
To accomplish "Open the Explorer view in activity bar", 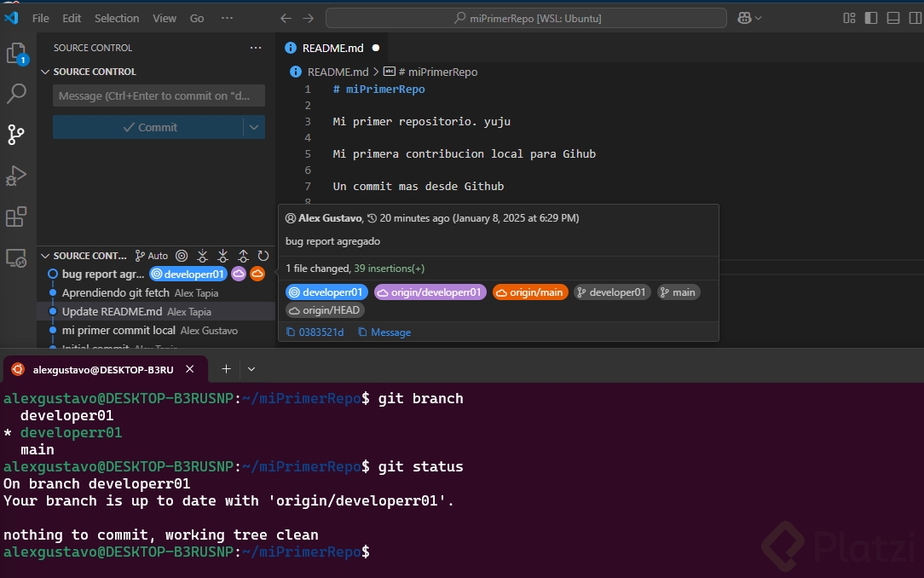I will (16, 54).
